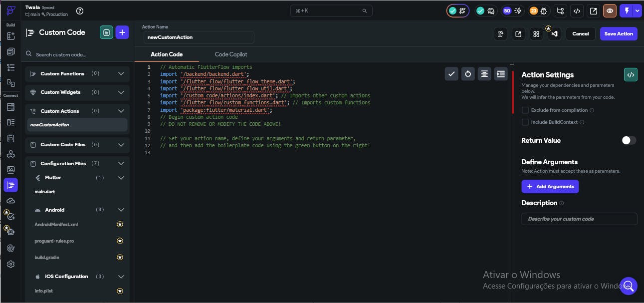
Task: Click the reset code circular arrow icon
Action: click(467, 74)
